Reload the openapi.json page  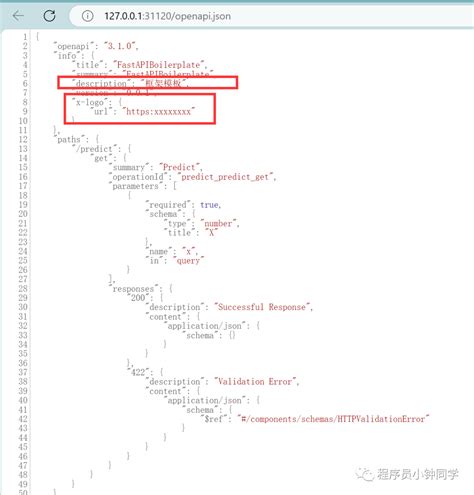49,16
